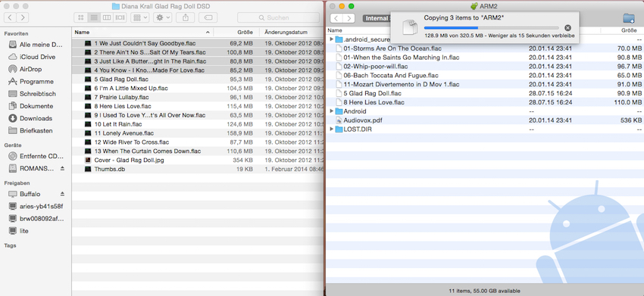Viewport: 644px width, 296px height.
Task: Select 11-Mozart Divertemento in D Mov 1.flac
Action: point(485,85)
